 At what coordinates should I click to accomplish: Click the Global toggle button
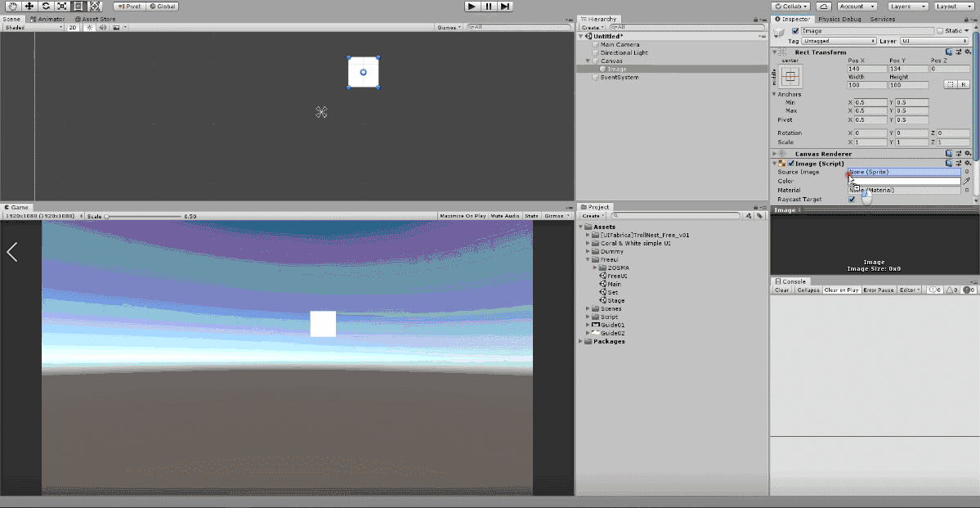[x=163, y=7]
